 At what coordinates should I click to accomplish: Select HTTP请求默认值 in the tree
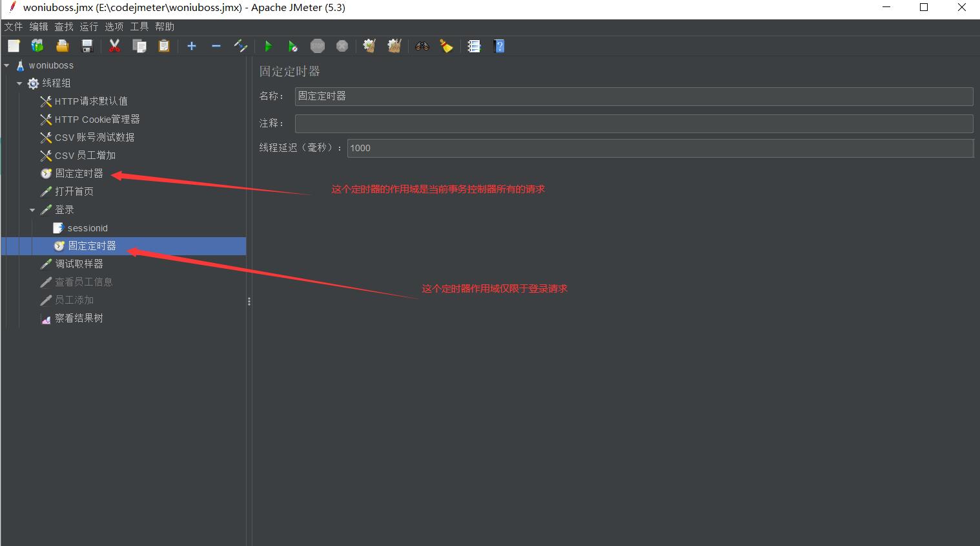[91, 101]
